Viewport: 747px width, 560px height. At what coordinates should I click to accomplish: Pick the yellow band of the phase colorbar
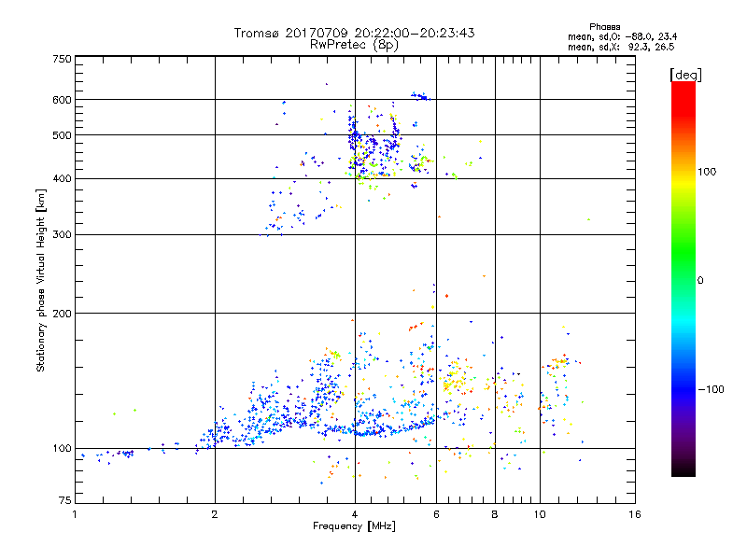(684, 183)
